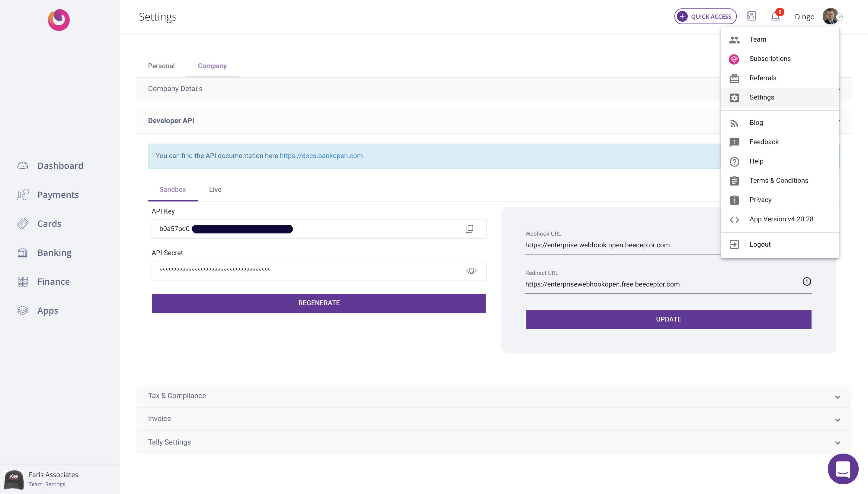The image size is (868, 494).
Task: Choose Logout from the profile menu
Action: pyautogui.click(x=760, y=245)
